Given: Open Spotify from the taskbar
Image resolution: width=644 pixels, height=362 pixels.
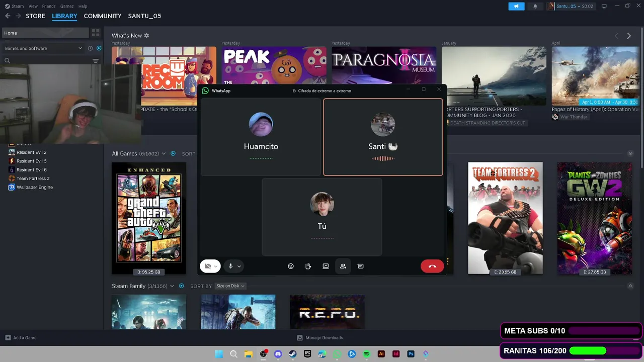Looking at the screenshot, I should 366,354.
